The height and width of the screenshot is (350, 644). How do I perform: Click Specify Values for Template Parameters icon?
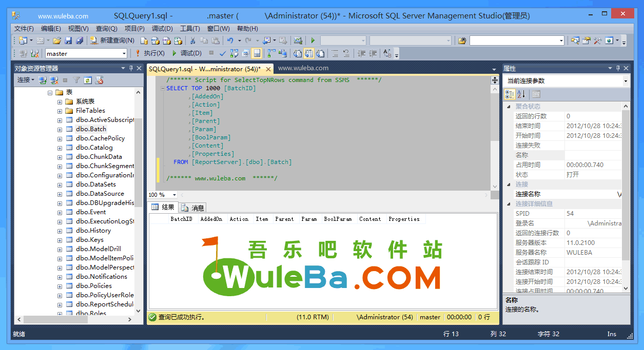[x=387, y=53]
